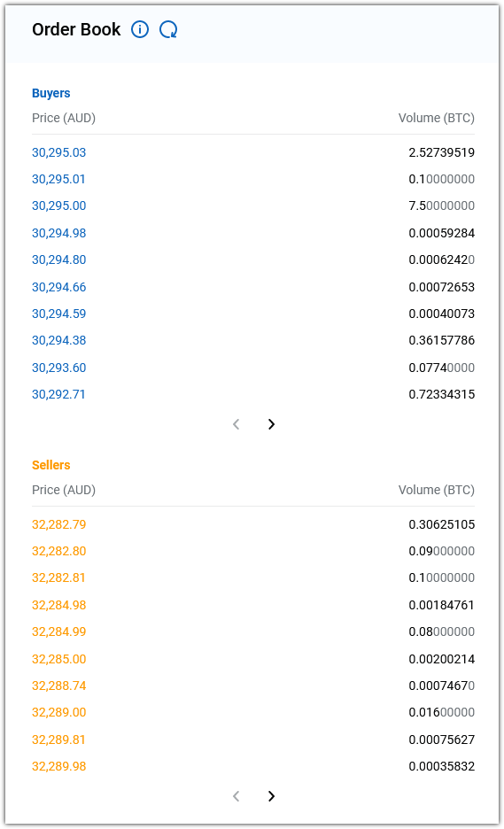Choose seller price 32,282.81
This screenshot has height=829, width=504.
(58, 577)
